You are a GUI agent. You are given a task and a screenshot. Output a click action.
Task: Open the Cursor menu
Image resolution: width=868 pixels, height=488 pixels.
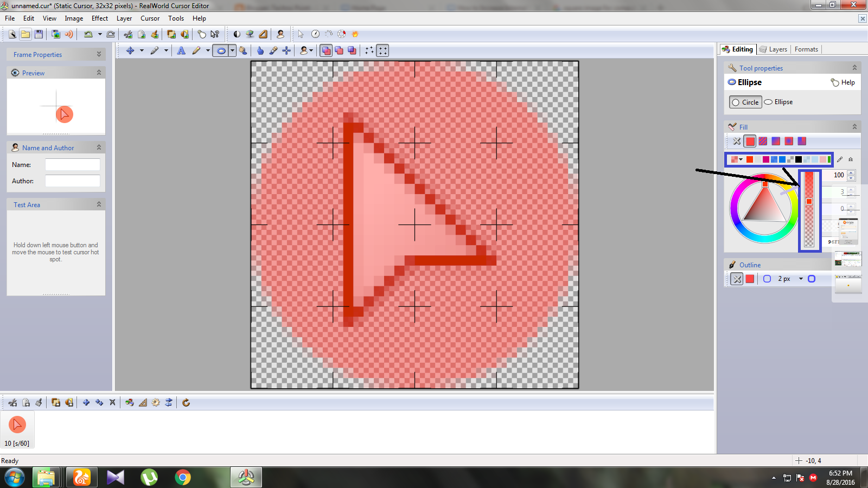coord(150,18)
